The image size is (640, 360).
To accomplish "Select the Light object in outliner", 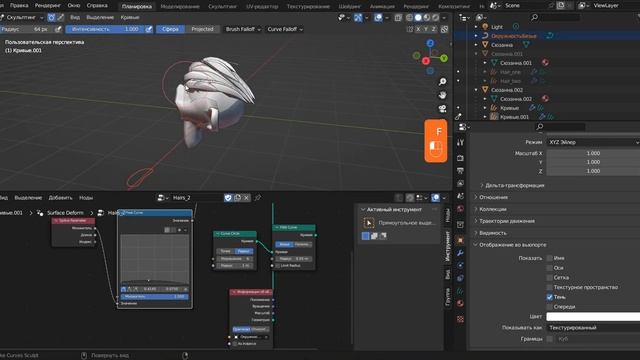I will click(x=497, y=27).
